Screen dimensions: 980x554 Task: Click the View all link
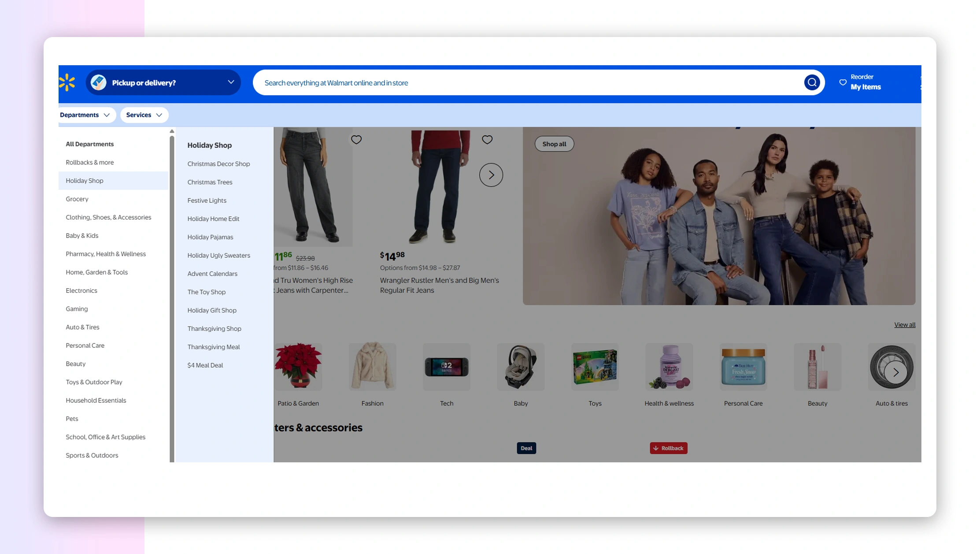coord(904,325)
